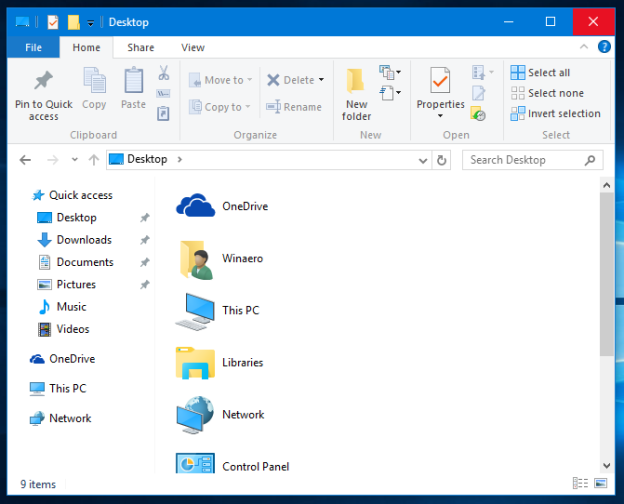Click the Copy ribbon icon
Image resolution: width=624 pixels, height=504 pixels.
pyautogui.click(x=94, y=80)
